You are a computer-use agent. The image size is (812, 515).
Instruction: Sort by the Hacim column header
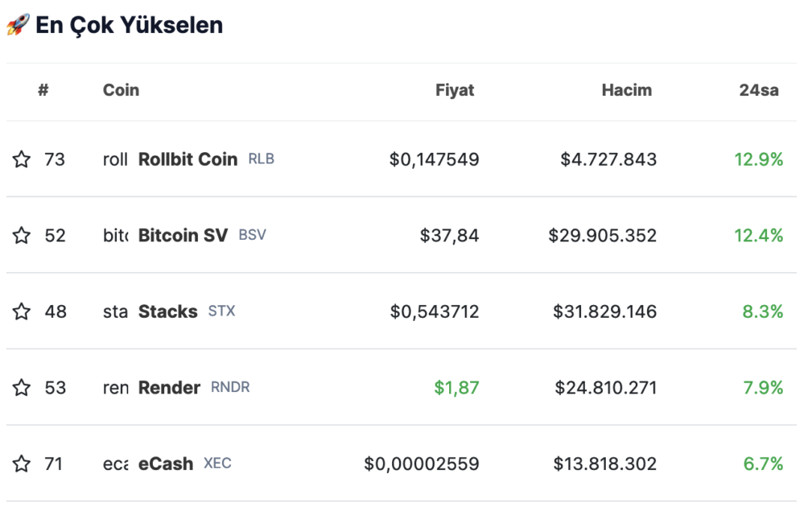pyautogui.click(x=627, y=90)
